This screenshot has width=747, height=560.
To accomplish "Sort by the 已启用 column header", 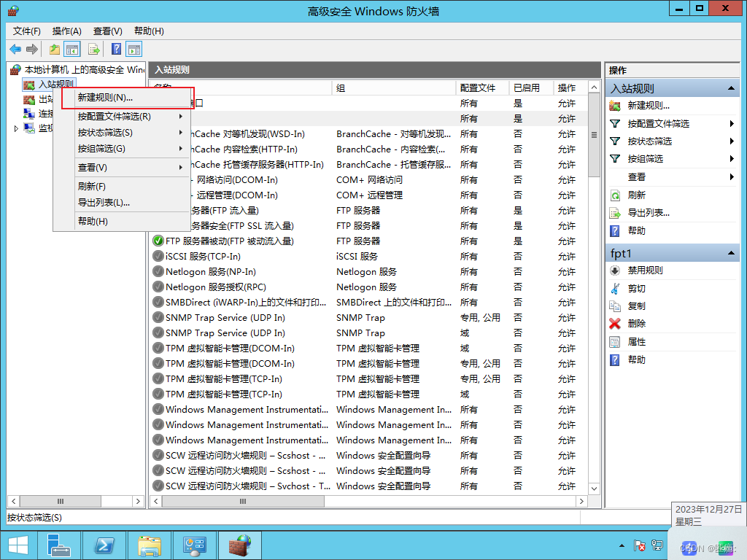I will (531, 88).
